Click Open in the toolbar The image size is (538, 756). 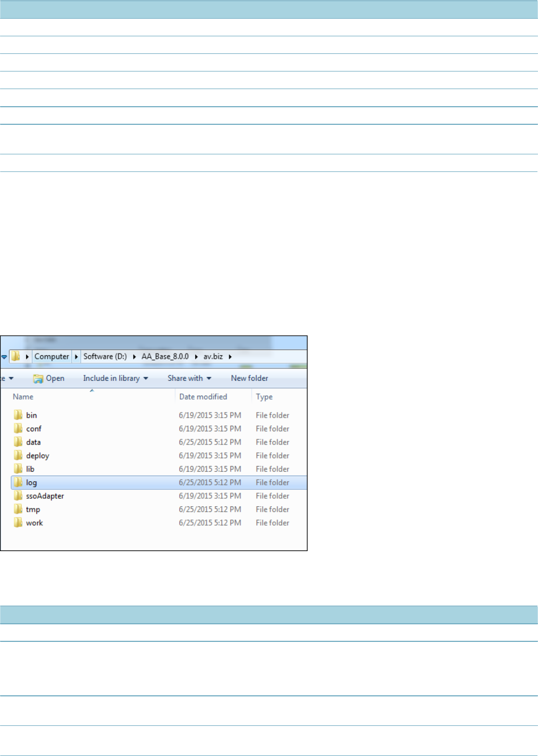coord(49,379)
